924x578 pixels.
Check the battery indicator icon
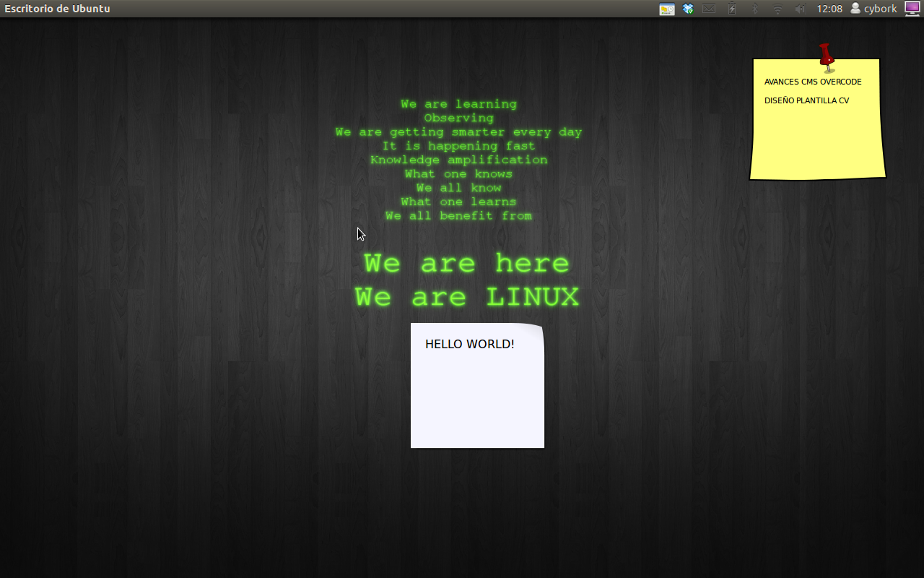coord(731,9)
